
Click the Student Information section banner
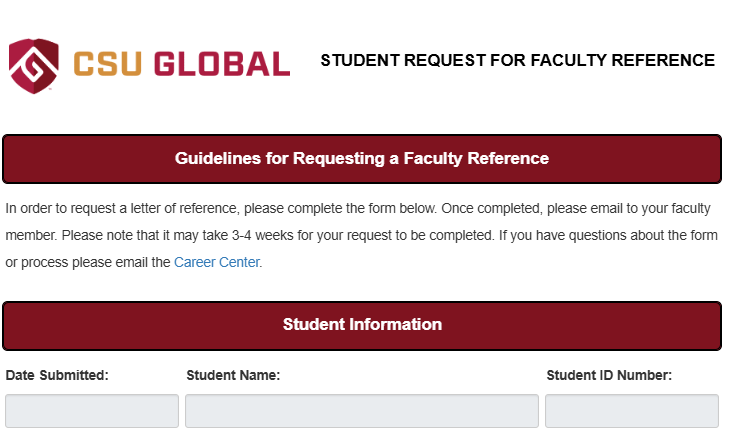[x=362, y=325]
